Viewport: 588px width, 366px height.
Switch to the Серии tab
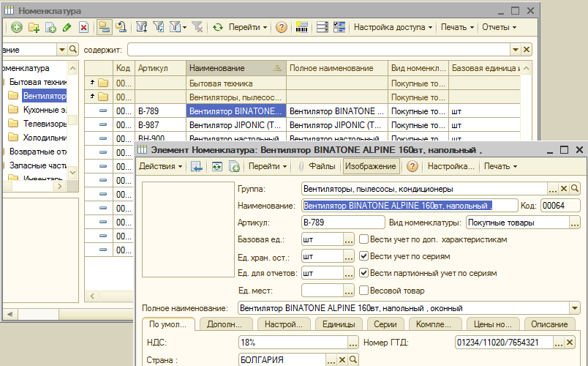coord(385,324)
